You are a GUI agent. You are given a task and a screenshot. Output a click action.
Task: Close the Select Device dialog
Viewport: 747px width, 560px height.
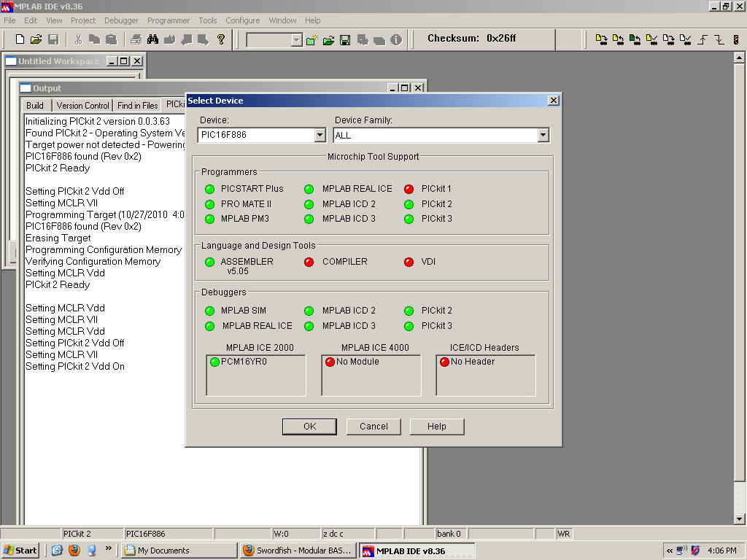click(553, 101)
